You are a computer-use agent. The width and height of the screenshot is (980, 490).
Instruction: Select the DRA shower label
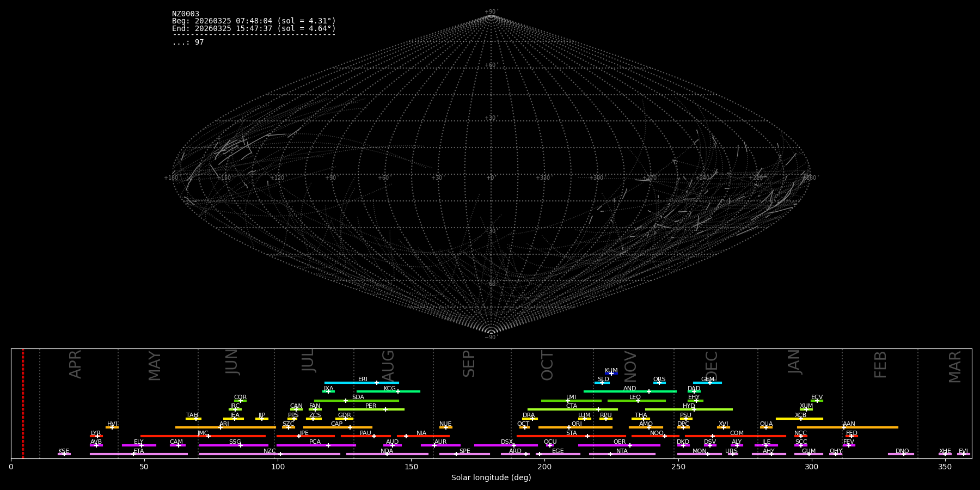coord(529,415)
